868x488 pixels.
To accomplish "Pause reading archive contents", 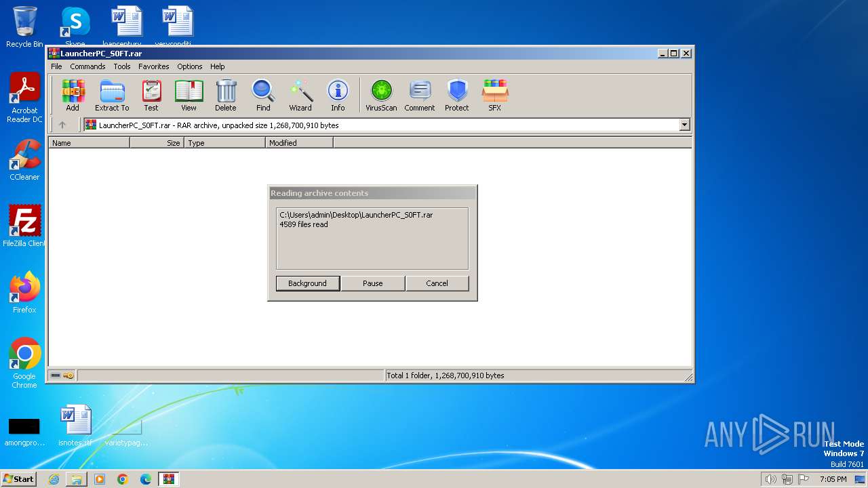I will (x=372, y=283).
